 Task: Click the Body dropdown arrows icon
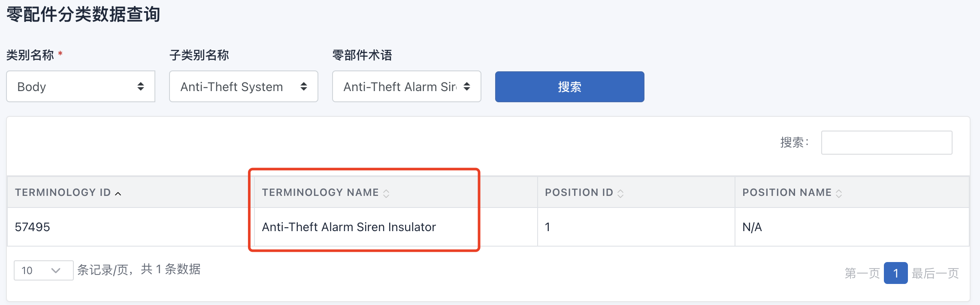[x=140, y=86]
